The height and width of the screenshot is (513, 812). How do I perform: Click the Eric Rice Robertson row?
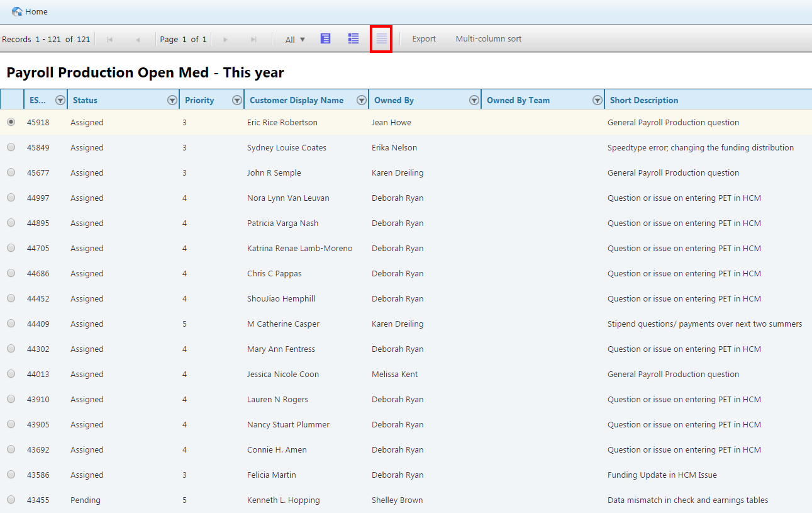pos(406,122)
